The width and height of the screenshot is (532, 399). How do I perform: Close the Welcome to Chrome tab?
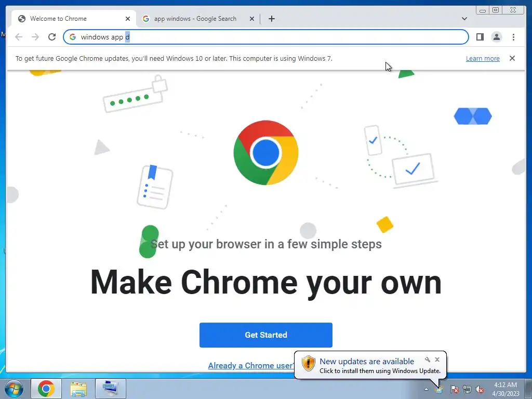[x=128, y=19]
